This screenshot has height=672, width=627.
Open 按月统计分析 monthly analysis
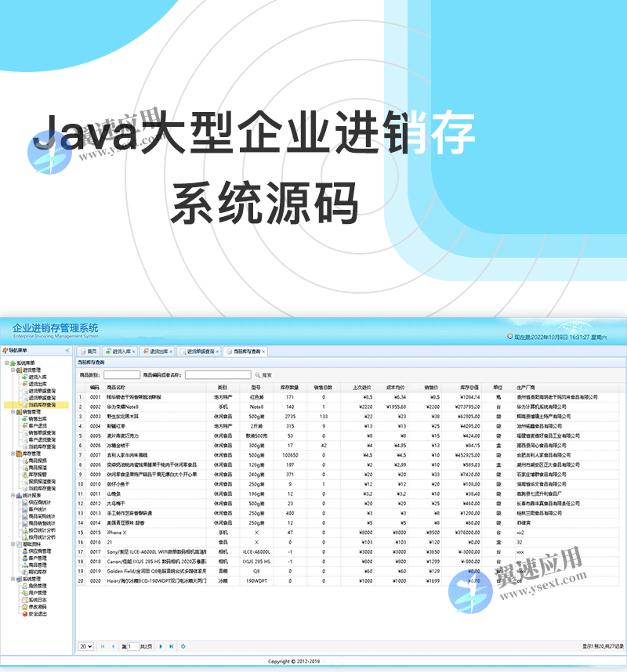39,537
